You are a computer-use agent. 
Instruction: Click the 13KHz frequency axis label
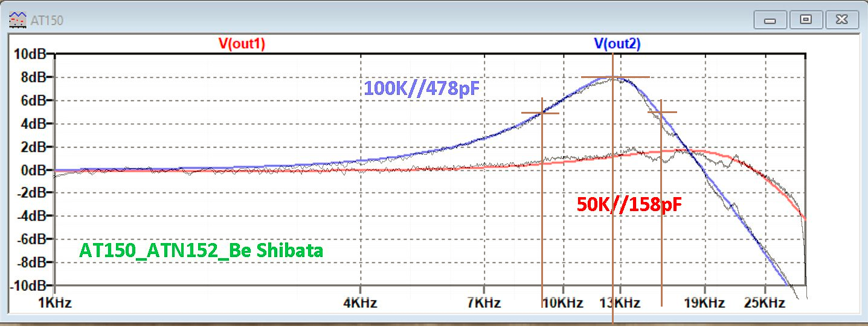(620, 302)
